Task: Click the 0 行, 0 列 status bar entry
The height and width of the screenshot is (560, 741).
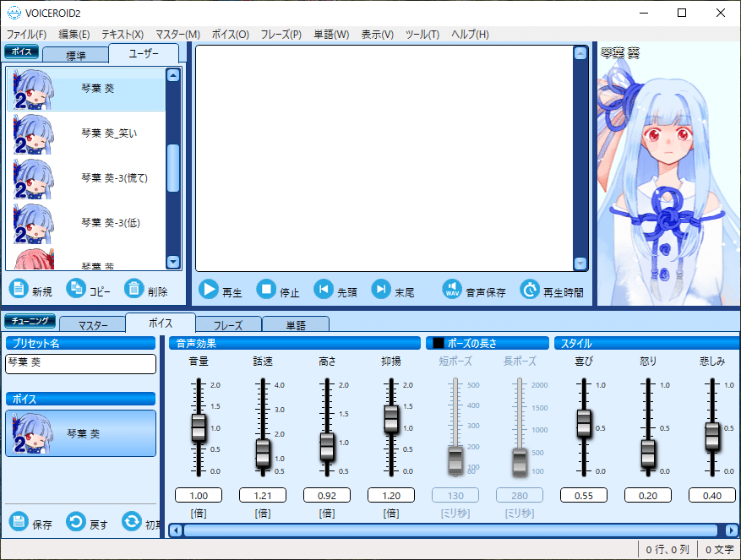Action: click(x=667, y=550)
